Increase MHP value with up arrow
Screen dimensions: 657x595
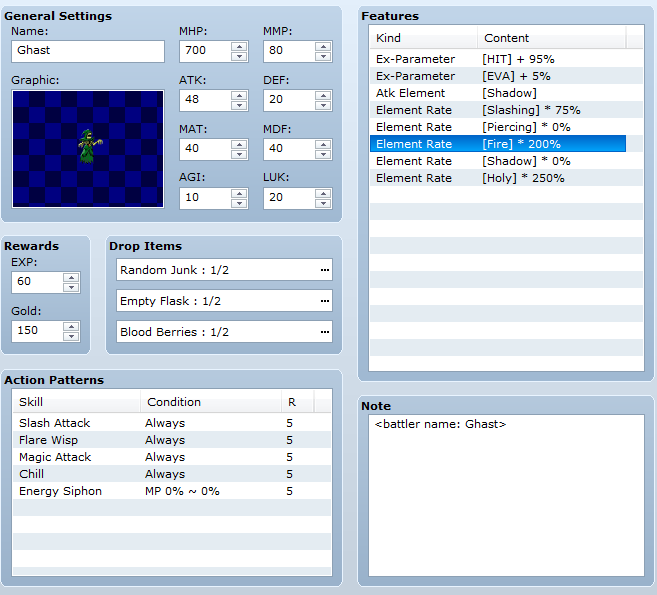pyautogui.click(x=239, y=46)
